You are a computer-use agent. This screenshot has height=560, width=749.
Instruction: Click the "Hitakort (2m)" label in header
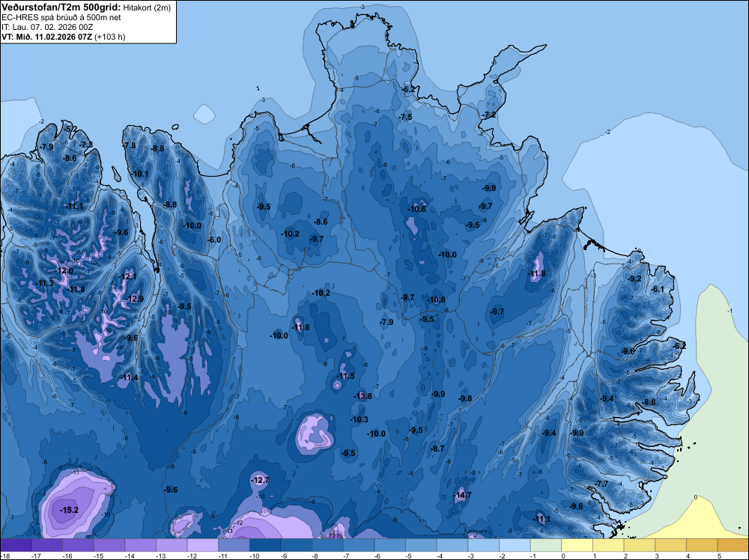[x=147, y=7]
